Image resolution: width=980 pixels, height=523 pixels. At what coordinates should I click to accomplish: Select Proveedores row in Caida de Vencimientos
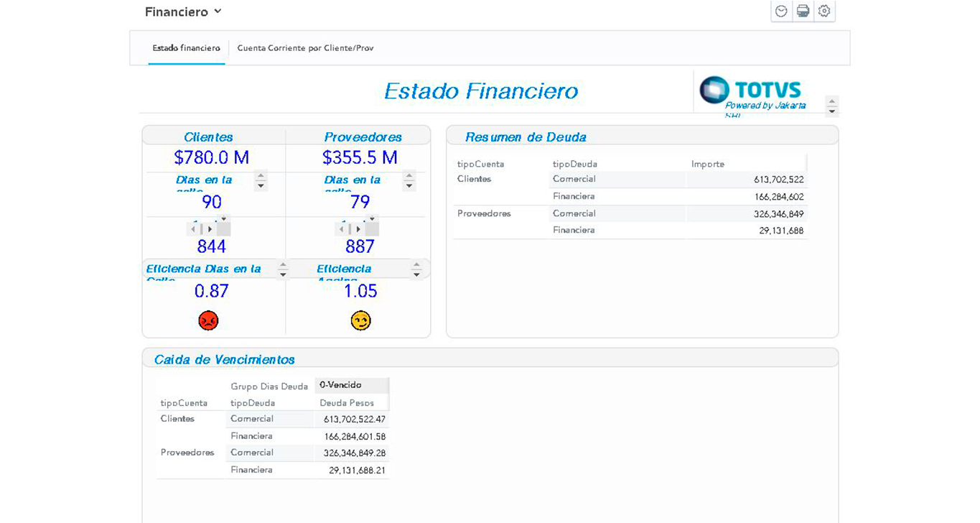click(187, 453)
